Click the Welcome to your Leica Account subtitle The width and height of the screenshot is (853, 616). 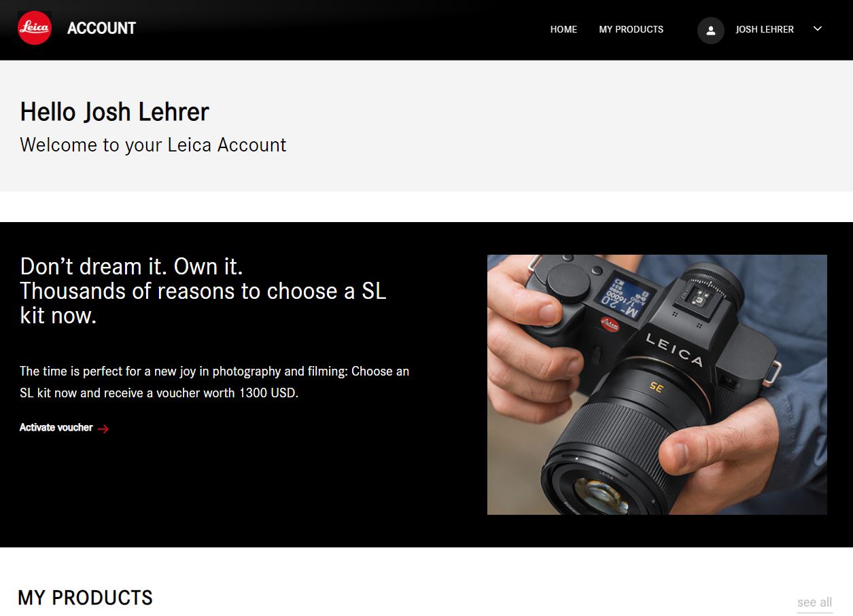(153, 145)
